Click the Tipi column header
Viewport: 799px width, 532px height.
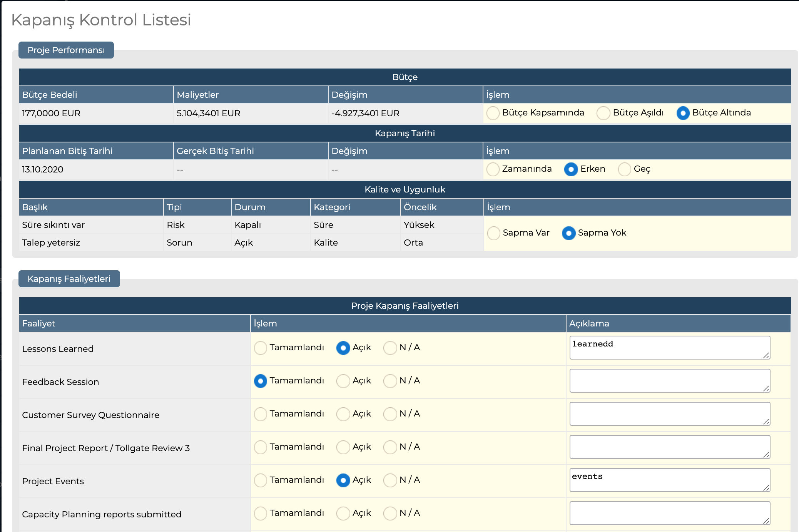click(x=197, y=207)
